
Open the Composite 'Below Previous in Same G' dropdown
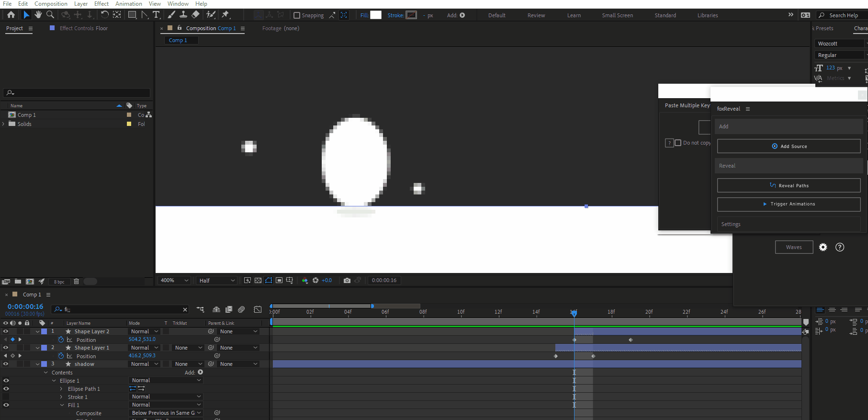[x=166, y=413]
